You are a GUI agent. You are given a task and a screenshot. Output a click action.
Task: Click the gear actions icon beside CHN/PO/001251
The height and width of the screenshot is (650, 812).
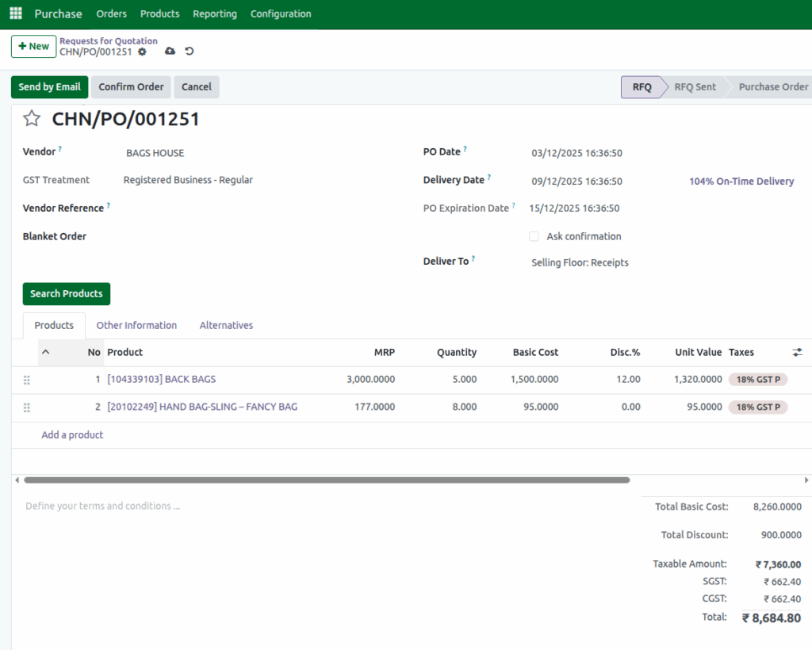point(142,51)
